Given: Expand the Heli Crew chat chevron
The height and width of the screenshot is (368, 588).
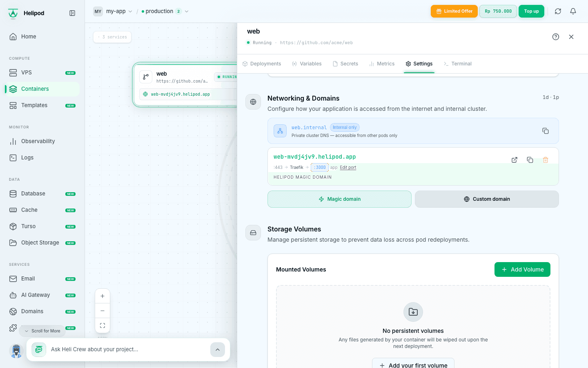Looking at the screenshot, I should (x=218, y=350).
